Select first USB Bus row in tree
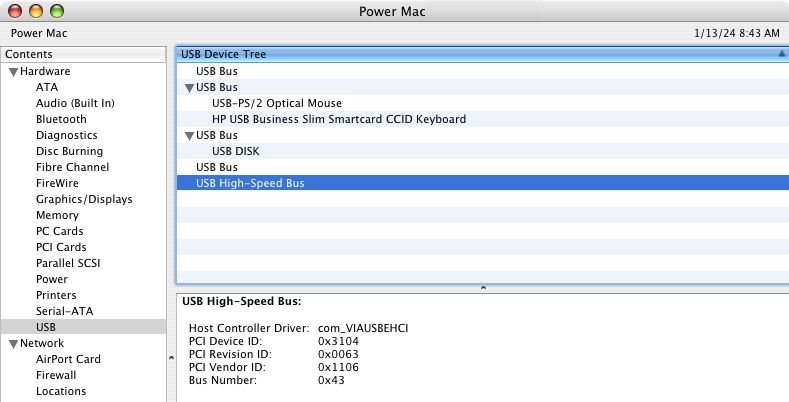The width and height of the screenshot is (789, 402). [x=483, y=71]
